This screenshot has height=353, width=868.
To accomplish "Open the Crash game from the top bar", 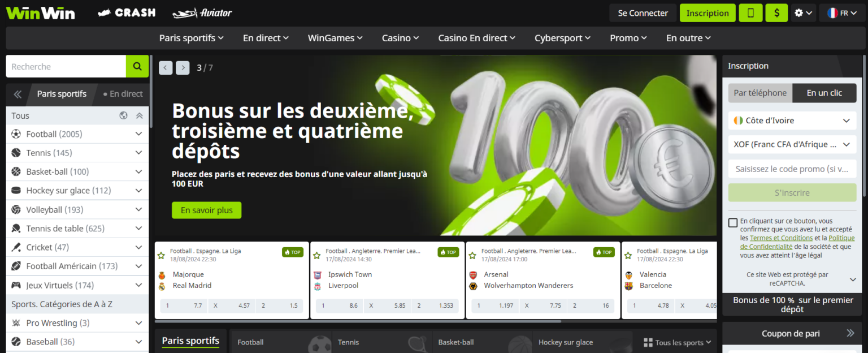I will click(x=127, y=12).
